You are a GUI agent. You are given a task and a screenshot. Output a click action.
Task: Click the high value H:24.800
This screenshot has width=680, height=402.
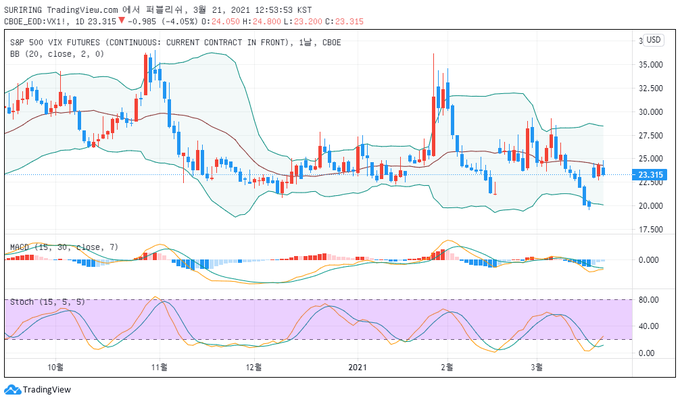coord(262,21)
